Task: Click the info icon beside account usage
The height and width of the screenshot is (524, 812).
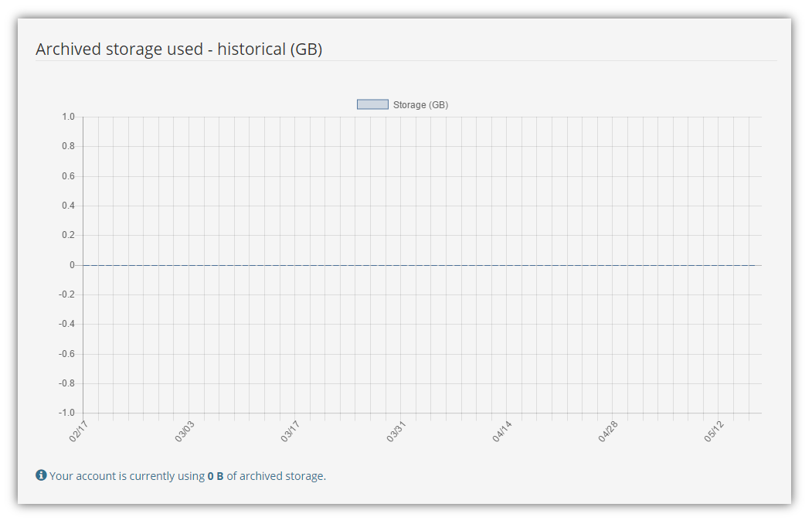Action: pyautogui.click(x=41, y=475)
